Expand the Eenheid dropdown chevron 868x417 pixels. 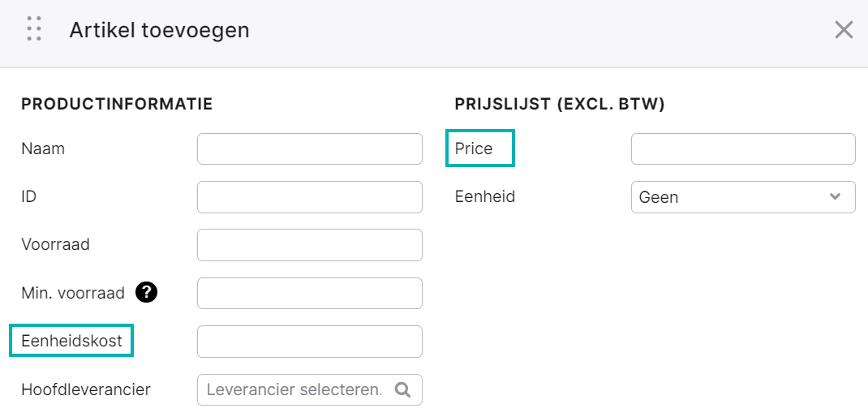coord(836,196)
